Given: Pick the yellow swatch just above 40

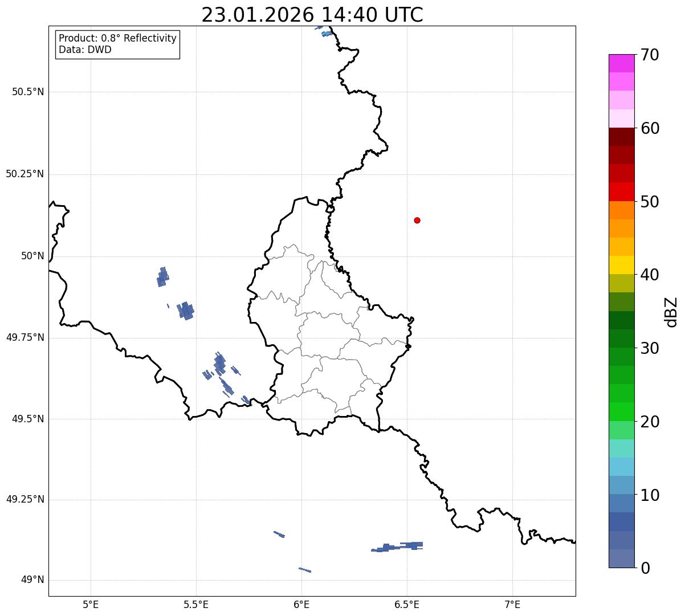Looking at the screenshot, I should [621, 265].
